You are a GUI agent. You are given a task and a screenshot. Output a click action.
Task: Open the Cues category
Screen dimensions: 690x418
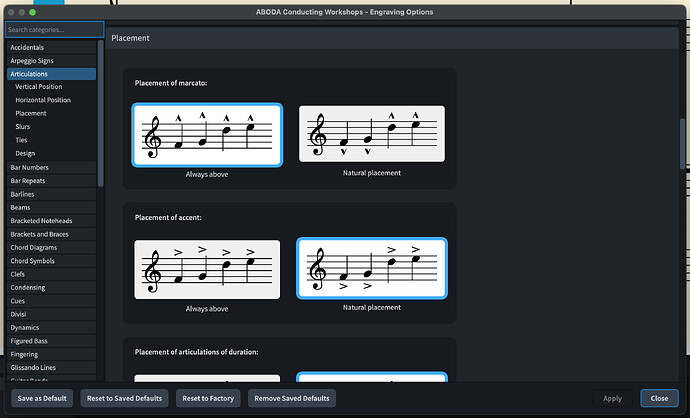click(51, 301)
